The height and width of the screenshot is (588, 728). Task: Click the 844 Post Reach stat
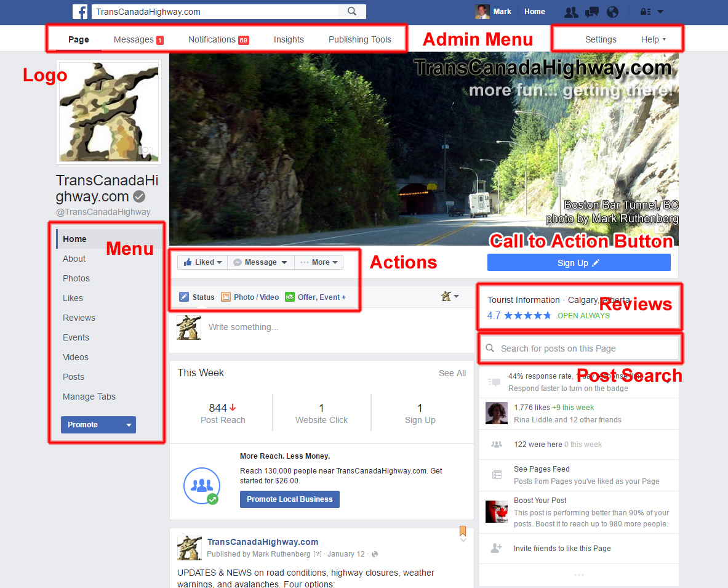(x=223, y=413)
